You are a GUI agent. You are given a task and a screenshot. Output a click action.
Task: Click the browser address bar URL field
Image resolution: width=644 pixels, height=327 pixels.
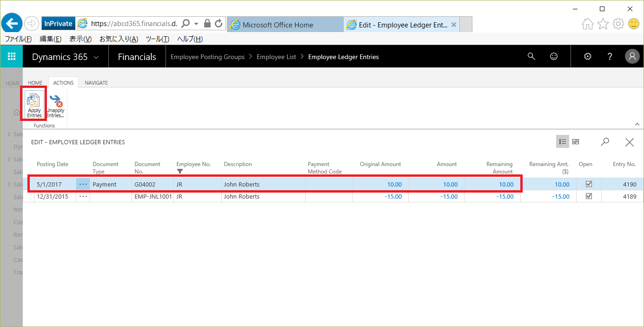(x=134, y=23)
